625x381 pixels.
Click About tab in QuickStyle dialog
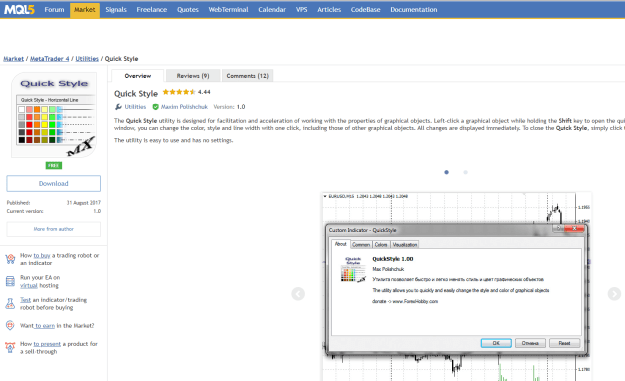pos(340,244)
